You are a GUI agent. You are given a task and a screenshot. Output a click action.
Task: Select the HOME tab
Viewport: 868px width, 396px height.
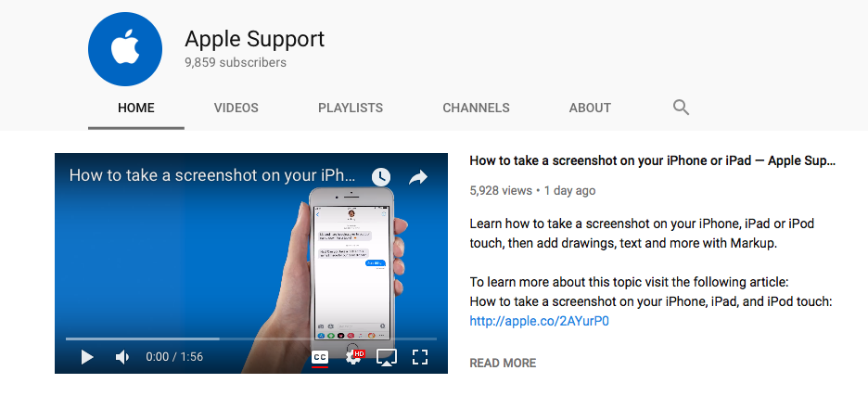pyautogui.click(x=136, y=108)
